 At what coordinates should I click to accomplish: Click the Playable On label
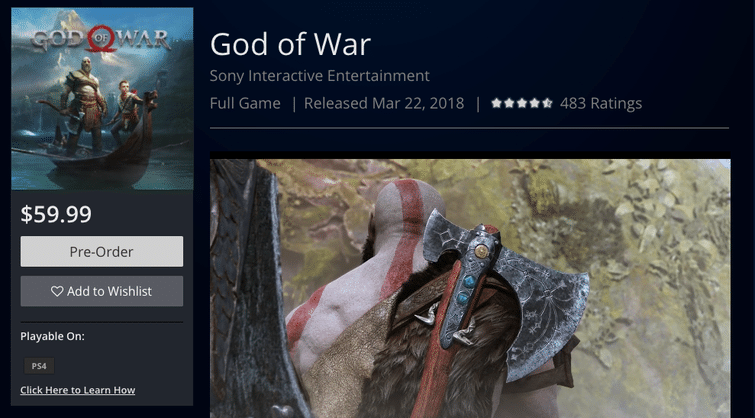[52, 336]
